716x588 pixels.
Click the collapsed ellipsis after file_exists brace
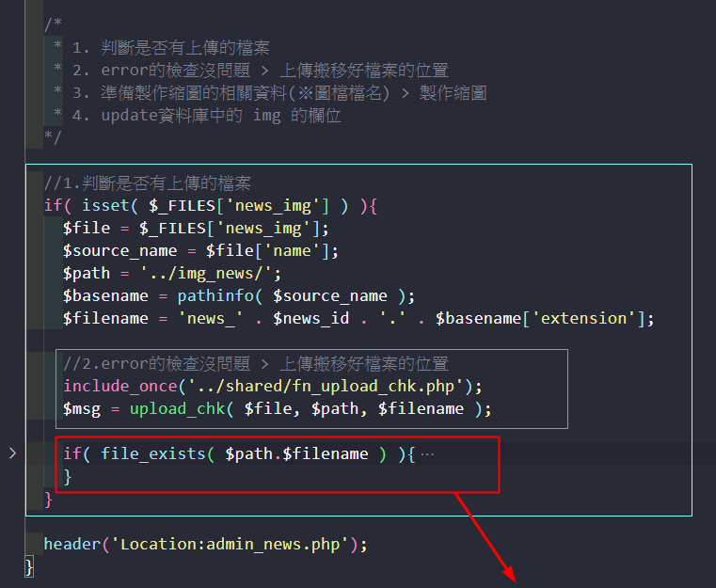point(427,454)
